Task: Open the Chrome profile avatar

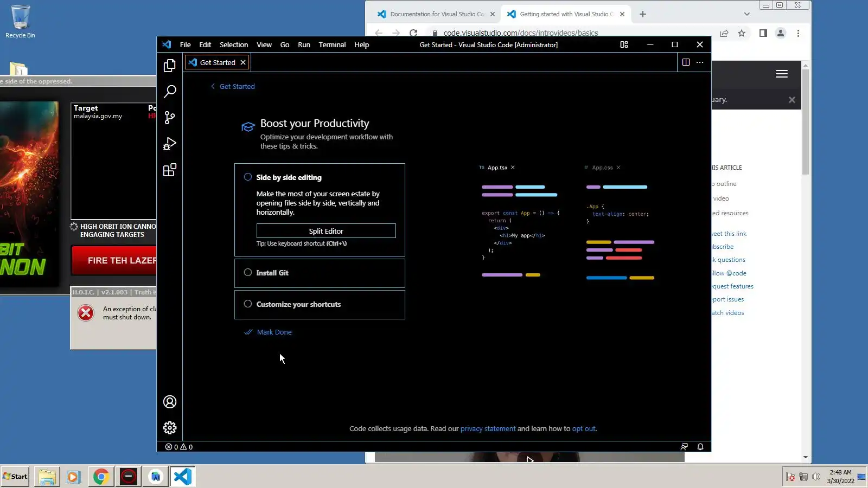Action: click(781, 33)
